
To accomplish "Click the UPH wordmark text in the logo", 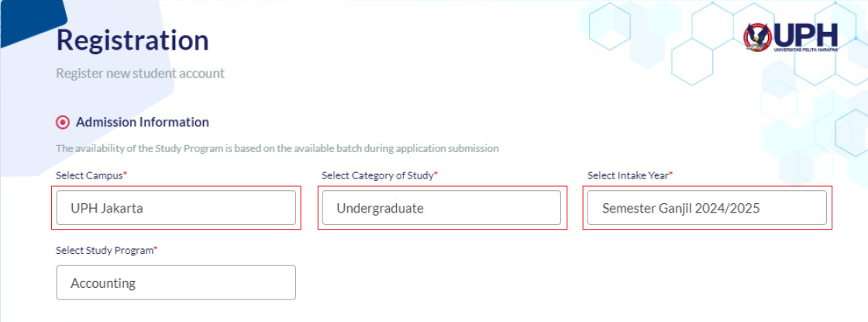I will (806, 36).
